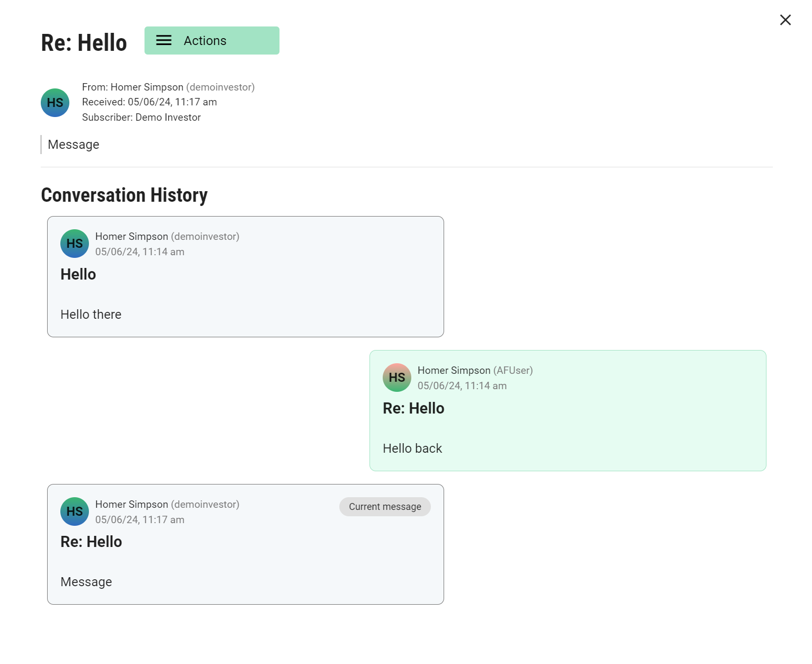Click the HS avatar beside the From line
The height and width of the screenshot is (664, 812).
pyautogui.click(x=55, y=103)
